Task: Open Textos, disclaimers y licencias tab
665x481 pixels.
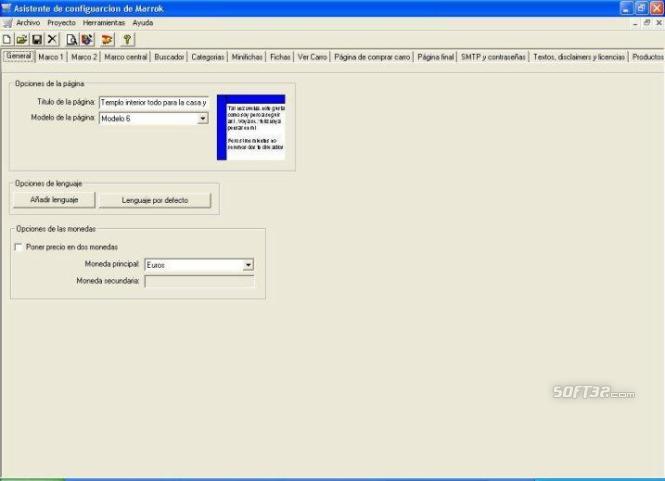Action: coord(579,57)
